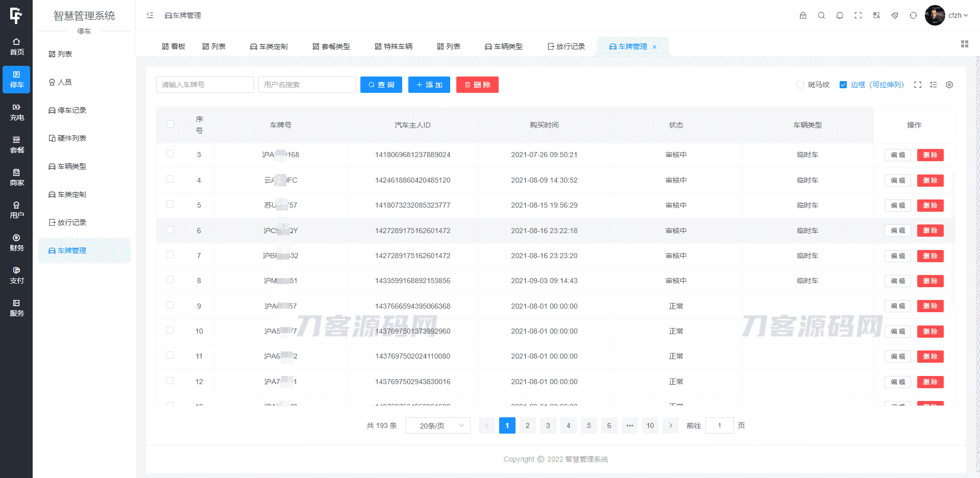Viewport: 980px width, 478px height.
Task: Uncheck the 边框 (可拉伸列) checkbox
Action: pyautogui.click(x=843, y=85)
